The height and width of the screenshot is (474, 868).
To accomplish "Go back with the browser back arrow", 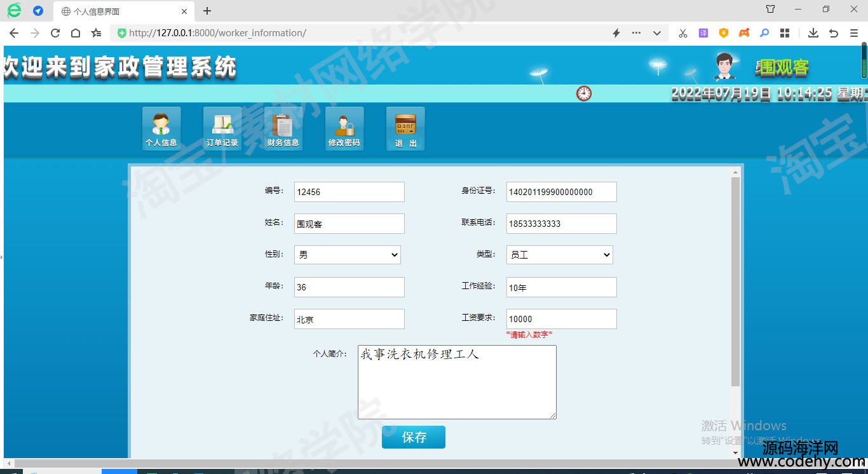I will click(14, 33).
